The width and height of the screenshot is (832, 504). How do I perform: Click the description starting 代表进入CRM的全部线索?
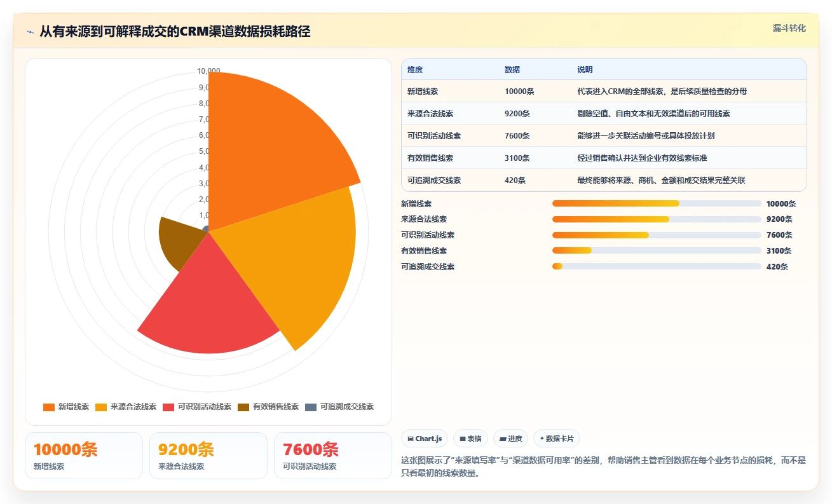[x=662, y=92]
